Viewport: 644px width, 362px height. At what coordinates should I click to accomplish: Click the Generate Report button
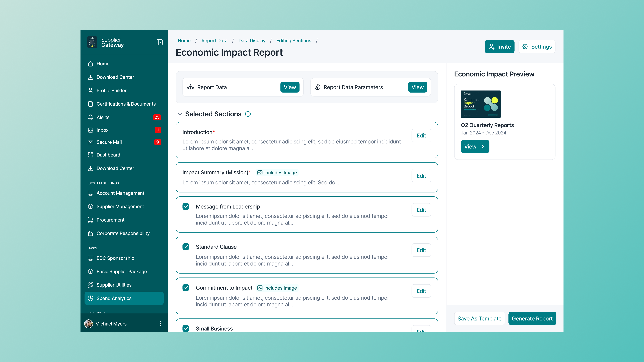tap(532, 318)
